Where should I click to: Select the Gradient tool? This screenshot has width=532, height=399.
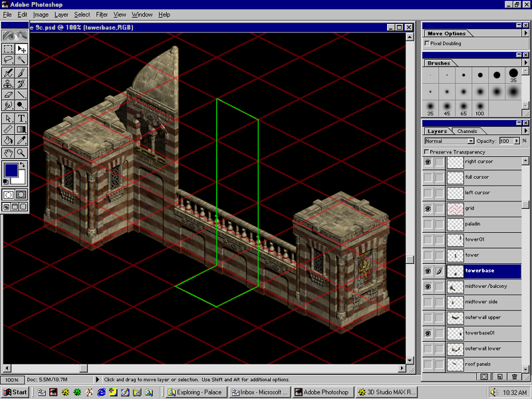(x=21, y=129)
